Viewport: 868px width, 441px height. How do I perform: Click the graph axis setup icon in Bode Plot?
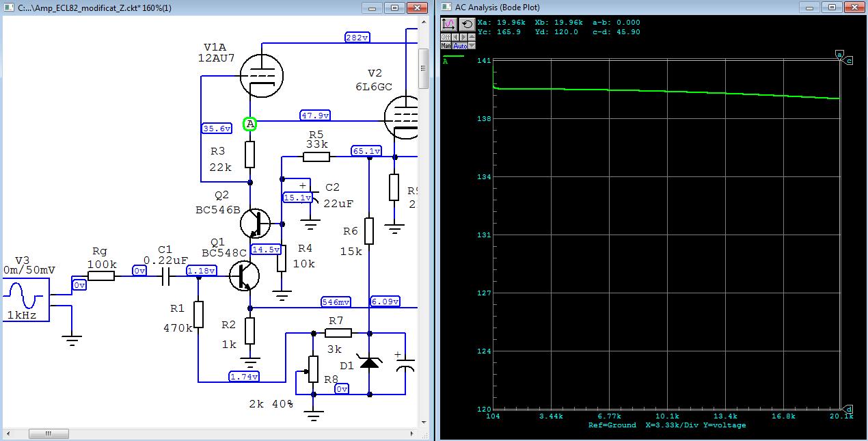tap(449, 25)
